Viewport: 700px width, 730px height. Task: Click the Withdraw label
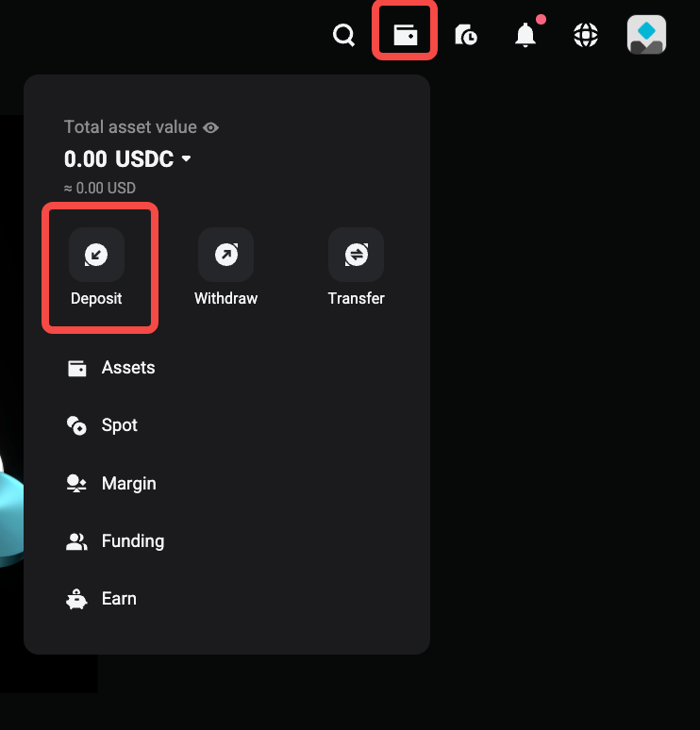click(225, 298)
